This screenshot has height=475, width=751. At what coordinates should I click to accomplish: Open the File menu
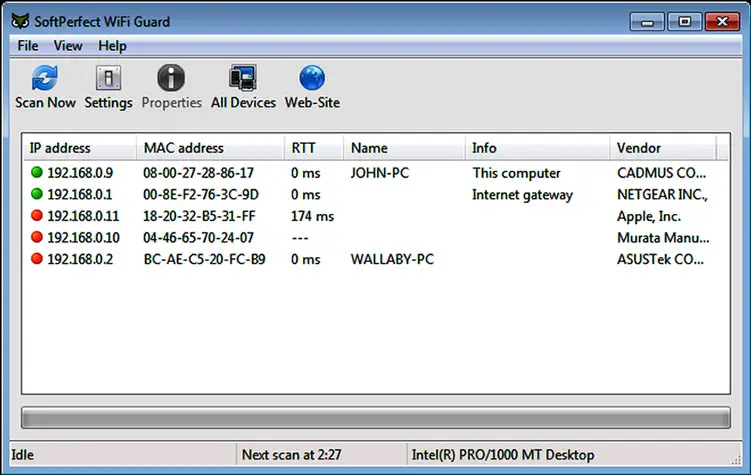[x=28, y=46]
